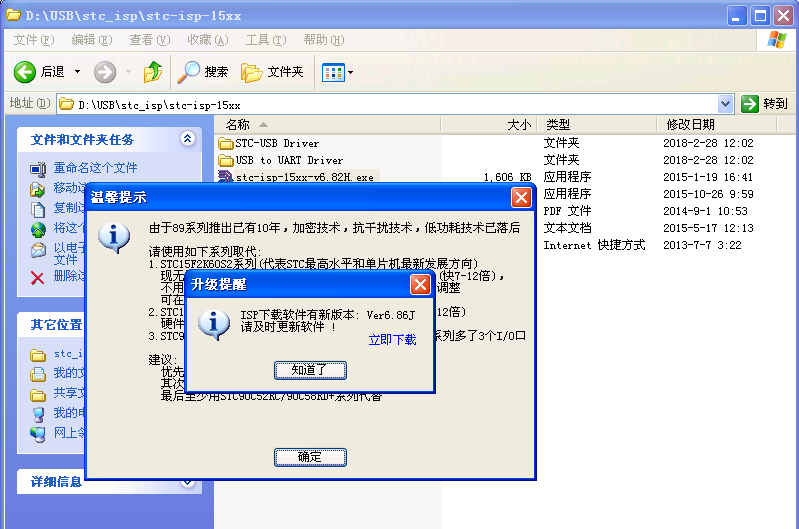Viewport: 799px width, 529px height.
Task: Open the Back history dropdown arrow
Action: (x=77, y=72)
